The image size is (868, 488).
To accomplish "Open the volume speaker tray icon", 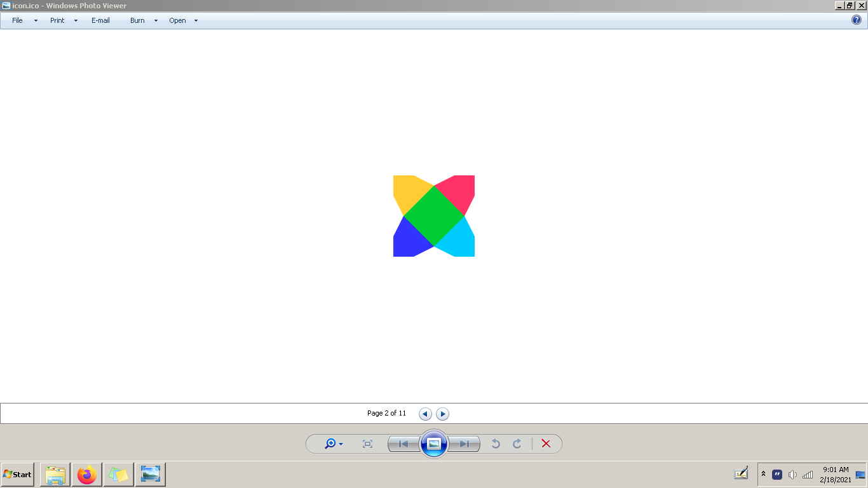I will click(x=792, y=474).
